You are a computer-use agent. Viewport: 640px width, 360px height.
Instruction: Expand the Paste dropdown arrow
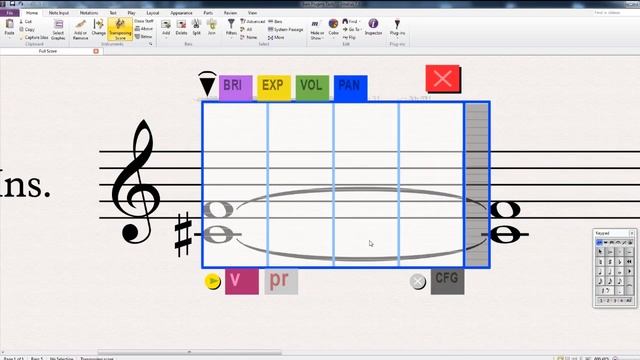tap(9, 38)
